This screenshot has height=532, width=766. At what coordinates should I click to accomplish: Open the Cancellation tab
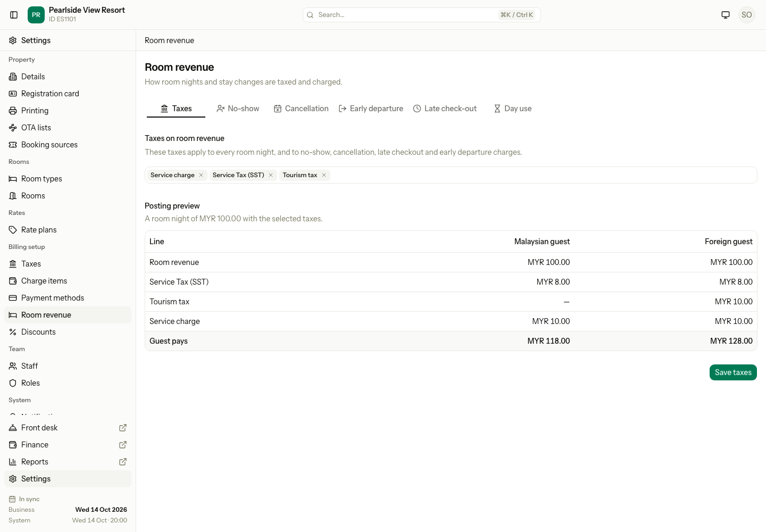coord(301,109)
